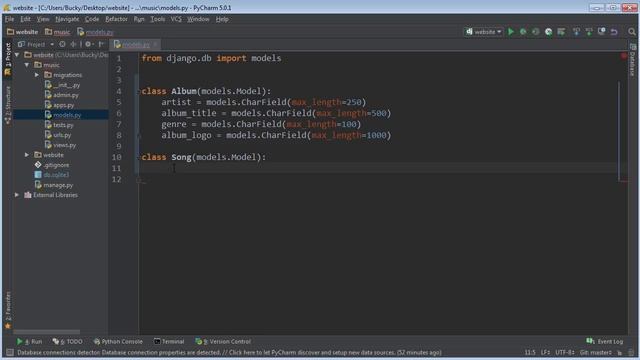Open the Run menu
The image size is (640, 360).
coord(139,19)
